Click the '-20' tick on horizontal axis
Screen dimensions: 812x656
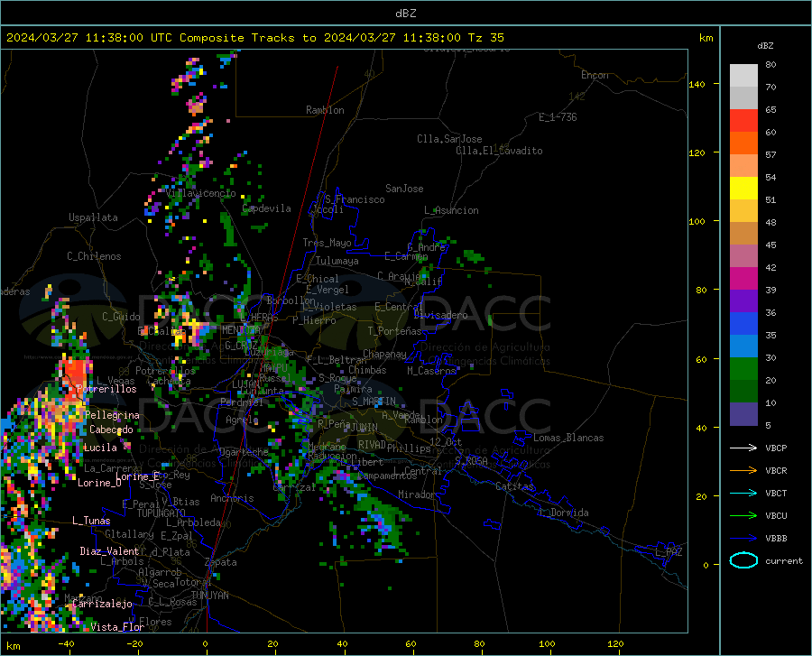[134, 643]
